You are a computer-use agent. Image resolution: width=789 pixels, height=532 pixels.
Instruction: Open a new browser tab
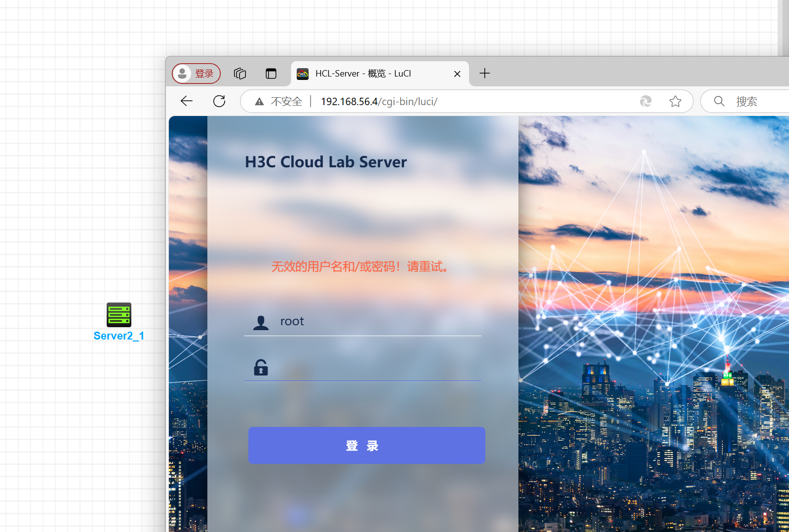[x=485, y=73]
